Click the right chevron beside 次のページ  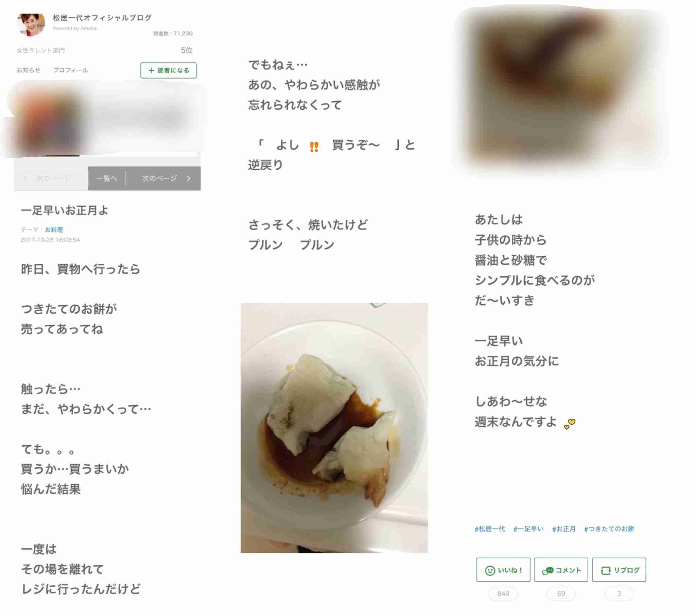[x=189, y=178]
